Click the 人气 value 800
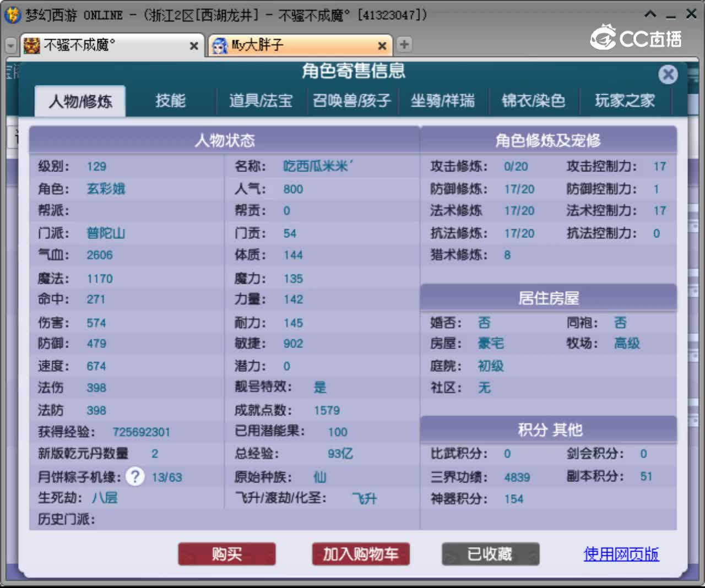This screenshot has width=705, height=588. [x=293, y=189]
